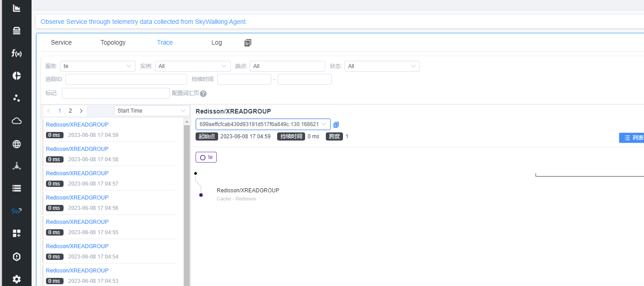
Task: Open the database icon in the left sidebar
Action: 16,31
